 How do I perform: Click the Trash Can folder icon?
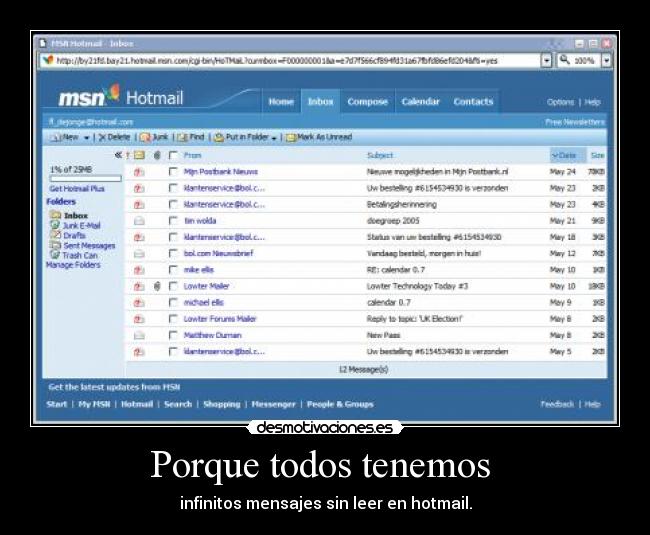[x=55, y=255]
